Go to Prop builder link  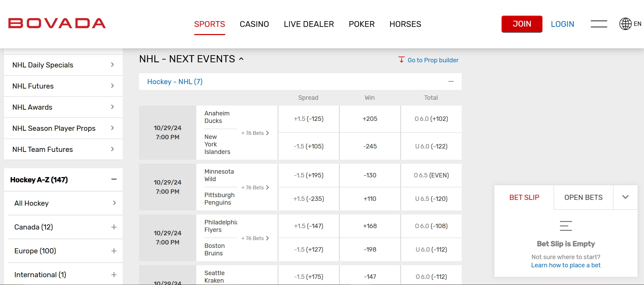[x=433, y=60]
